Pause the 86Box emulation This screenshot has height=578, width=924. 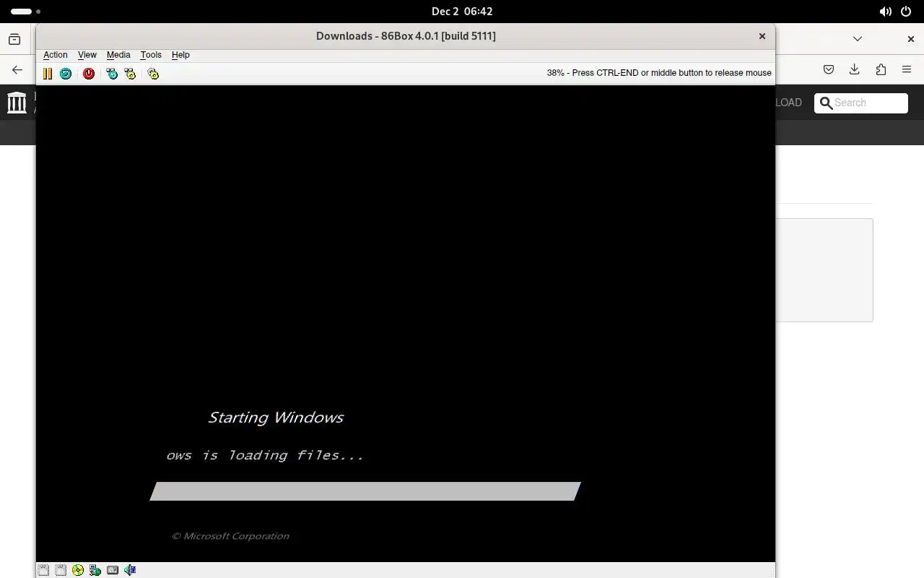pos(48,73)
